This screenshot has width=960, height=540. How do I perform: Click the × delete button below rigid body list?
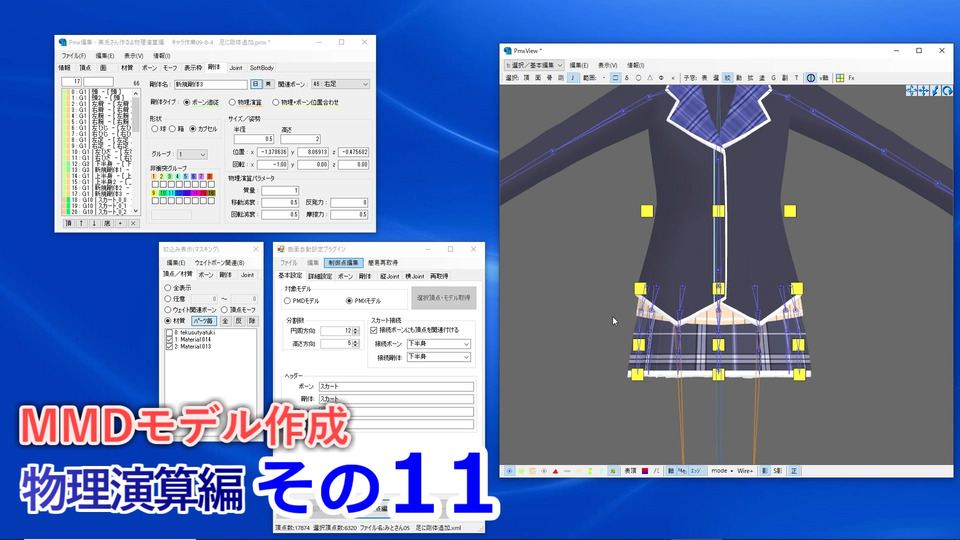(133, 223)
